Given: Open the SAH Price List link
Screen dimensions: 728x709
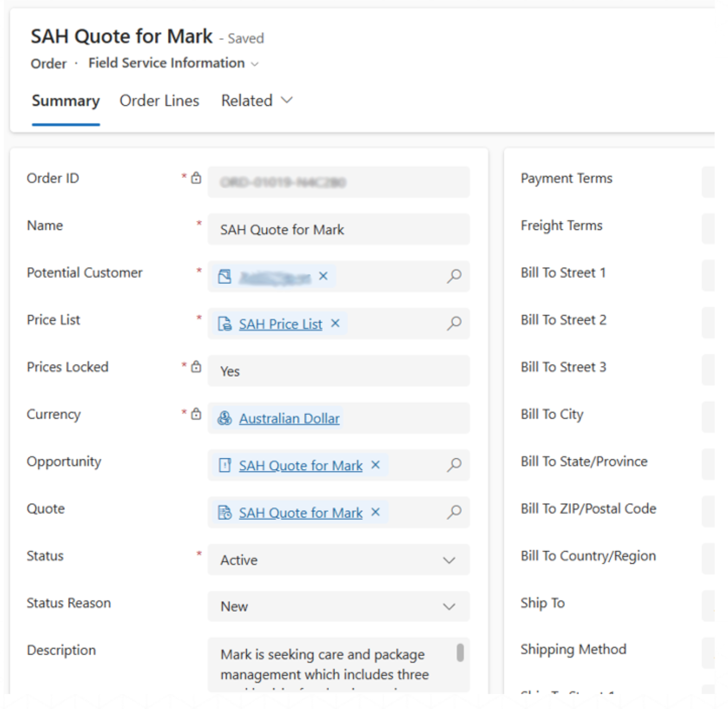Looking at the screenshot, I should [280, 324].
